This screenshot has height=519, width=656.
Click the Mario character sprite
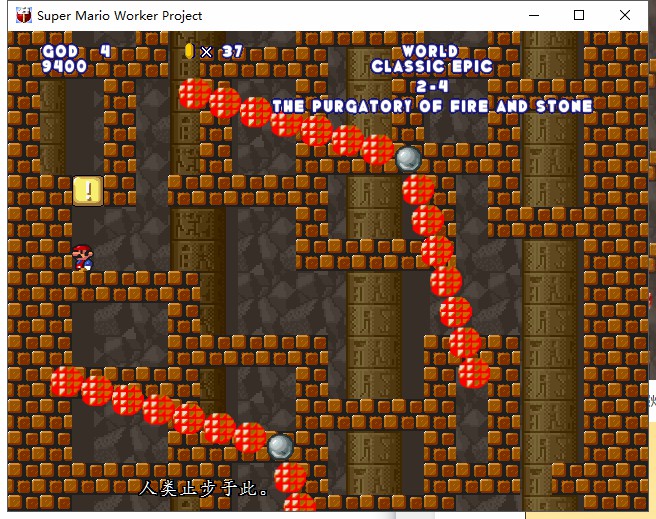click(x=83, y=258)
